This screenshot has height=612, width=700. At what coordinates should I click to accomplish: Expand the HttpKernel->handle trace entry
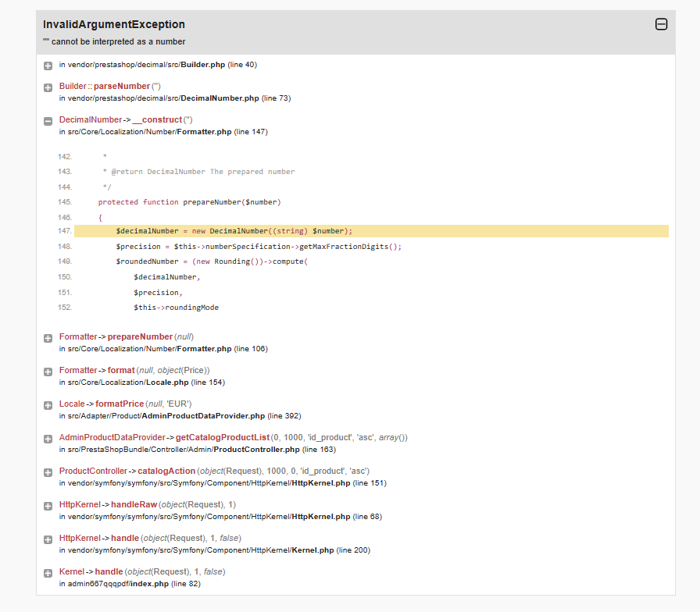click(48, 539)
